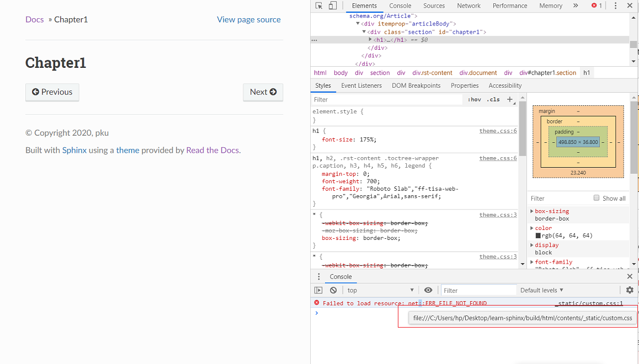Click the red error count indicator
This screenshot has height=364, width=639.
click(x=597, y=6)
